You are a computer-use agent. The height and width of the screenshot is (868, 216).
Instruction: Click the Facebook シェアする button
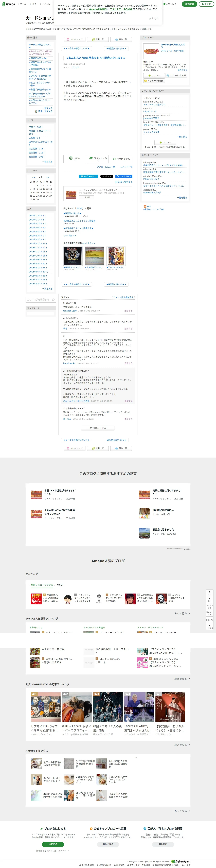pos(124,176)
